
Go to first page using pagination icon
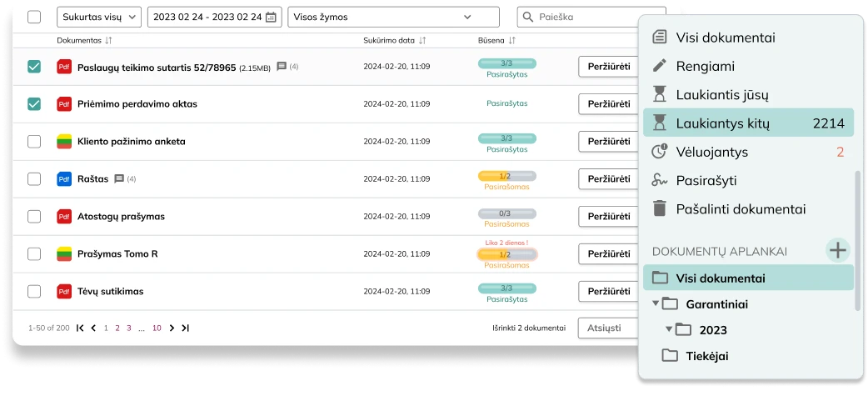tap(80, 328)
